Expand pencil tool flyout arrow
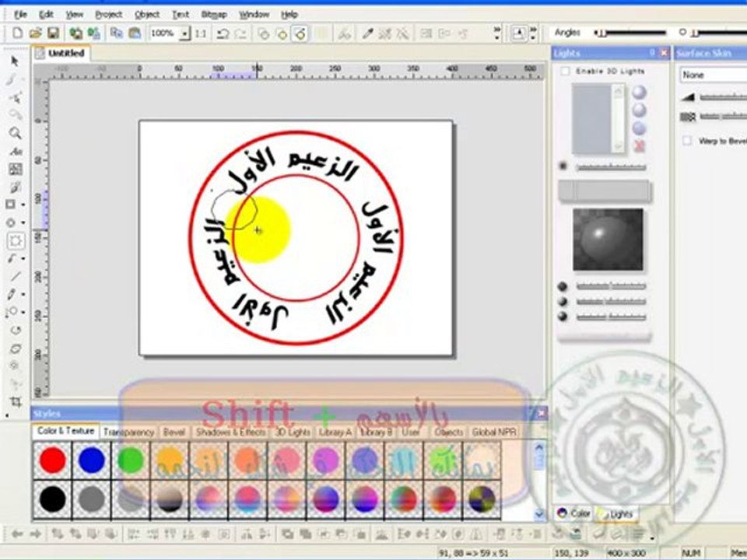747x560 pixels. pos(23,295)
